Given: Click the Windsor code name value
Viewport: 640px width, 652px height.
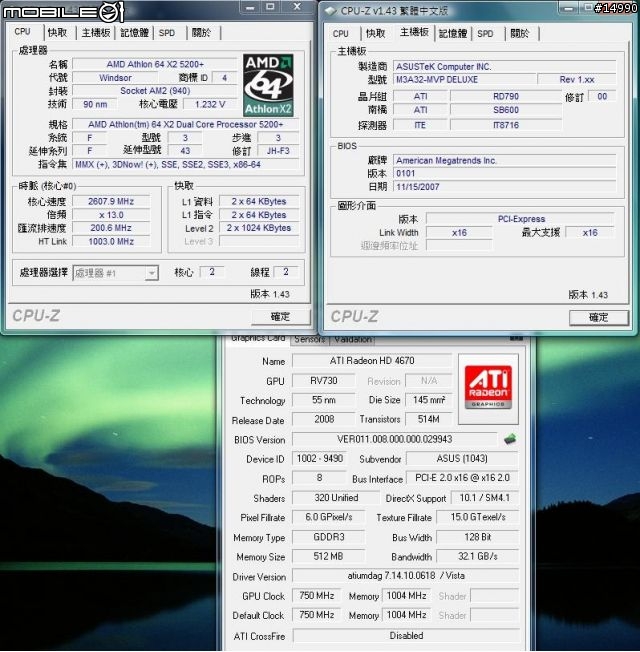Looking at the screenshot, I should (115, 78).
